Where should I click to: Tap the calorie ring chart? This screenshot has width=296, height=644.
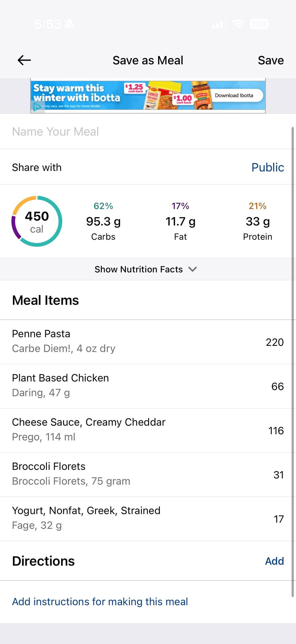coord(37,221)
